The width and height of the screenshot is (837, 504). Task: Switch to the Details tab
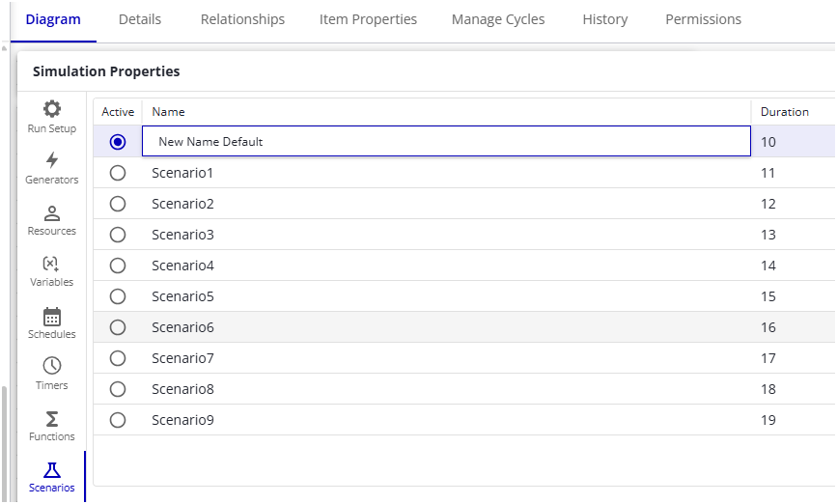tap(140, 19)
